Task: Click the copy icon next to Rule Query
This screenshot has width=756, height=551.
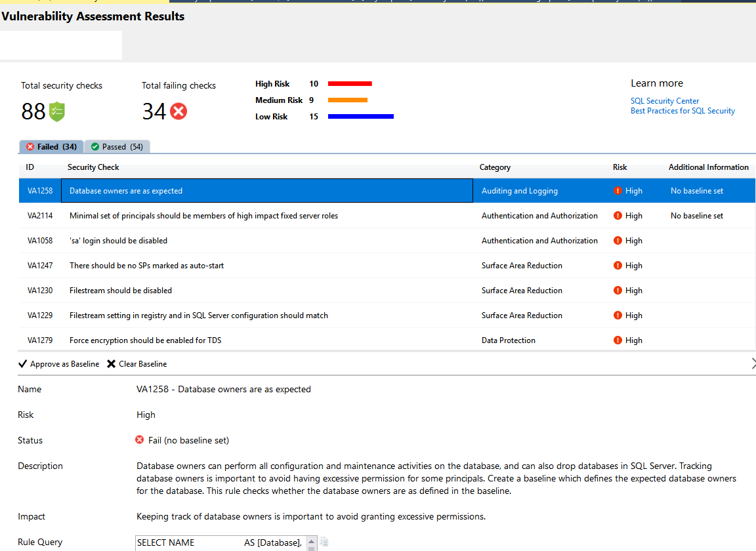Action: click(324, 542)
